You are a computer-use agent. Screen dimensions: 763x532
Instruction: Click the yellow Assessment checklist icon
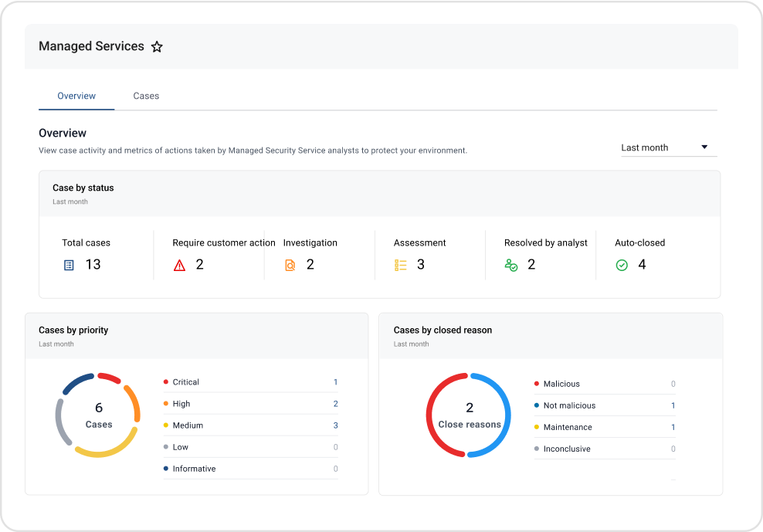click(401, 266)
